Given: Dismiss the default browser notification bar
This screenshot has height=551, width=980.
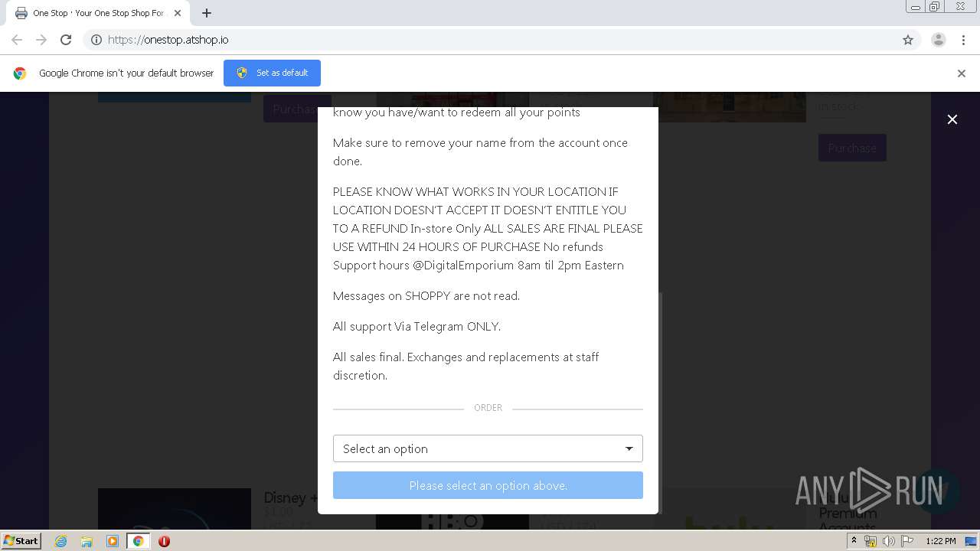Looking at the screenshot, I should pos(962,73).
